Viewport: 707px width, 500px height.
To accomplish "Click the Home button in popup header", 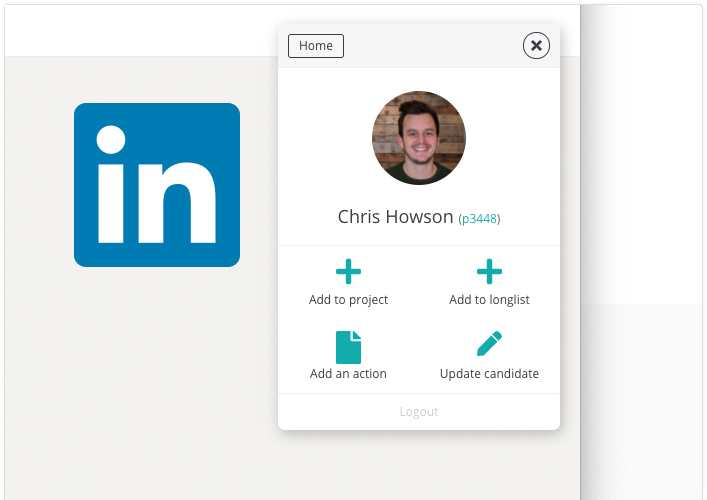I will [x=316, y=46].
